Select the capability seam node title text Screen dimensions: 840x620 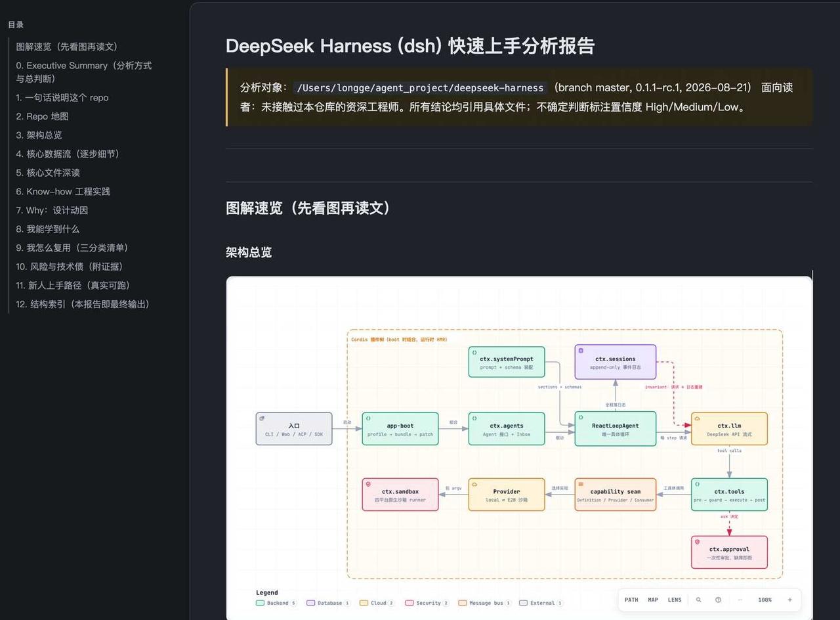click(x=615, y=491)
